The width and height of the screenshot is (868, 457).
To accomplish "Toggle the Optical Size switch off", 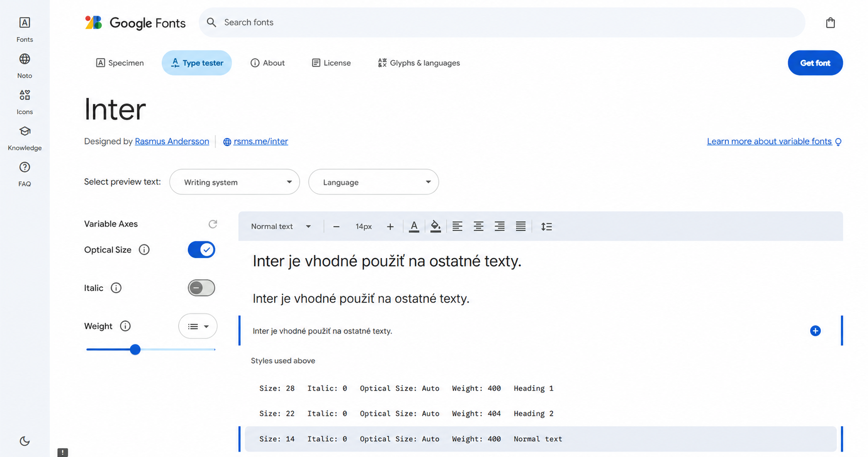I will (201, 250).
